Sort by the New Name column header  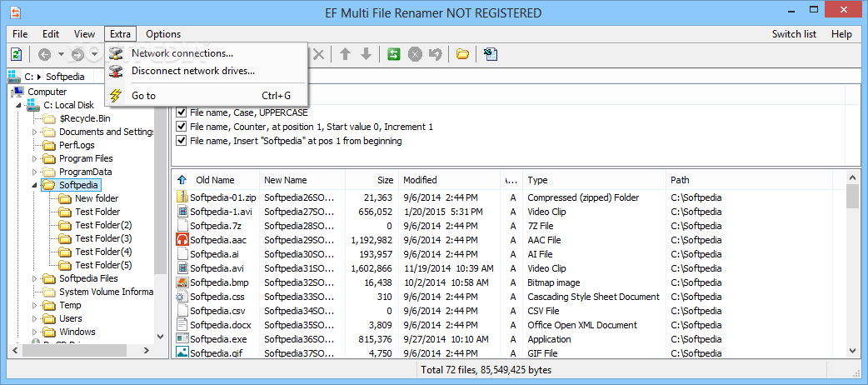(x=302, y=180)
